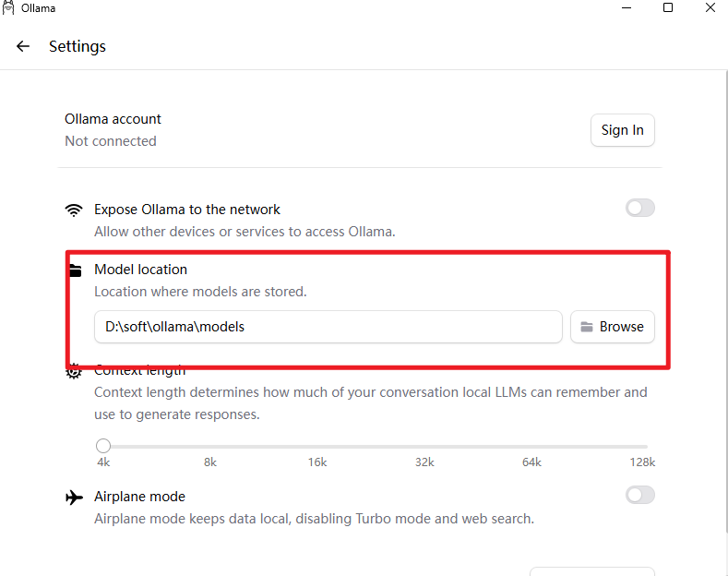Screen dimensions: 728x576
Task: Click the 'Airplane mode' heading
Action: click(139, 497)
